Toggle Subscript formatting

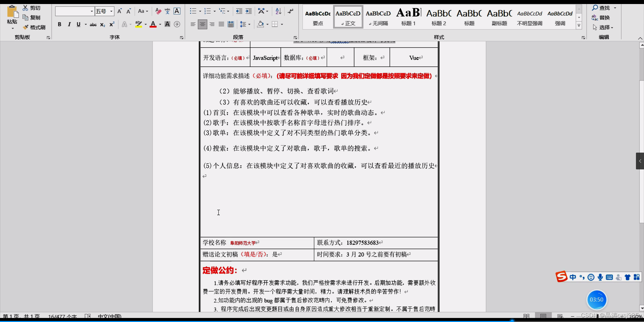click(103, 24)
